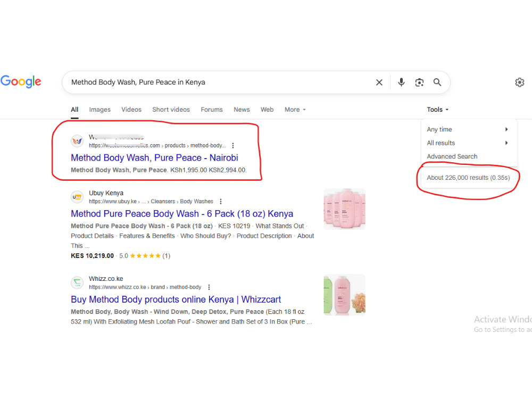The height and width of the screenshot is (399, 532).
Task: Open quick settings gear icon
Action: point(519,82)
